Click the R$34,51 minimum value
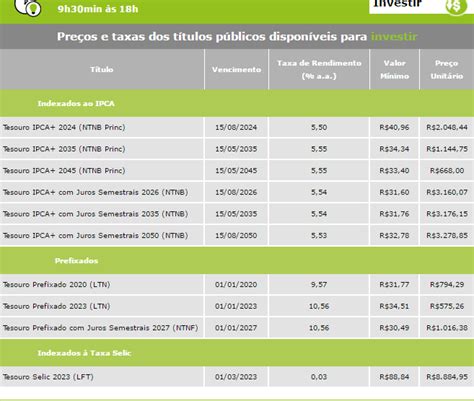 (x=394, y=306)
